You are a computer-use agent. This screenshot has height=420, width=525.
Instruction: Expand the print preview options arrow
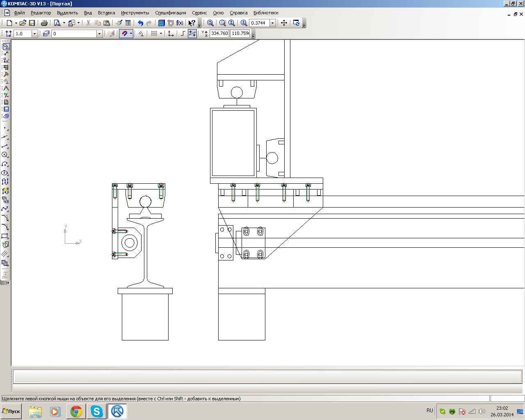click(x=64, y=23)
